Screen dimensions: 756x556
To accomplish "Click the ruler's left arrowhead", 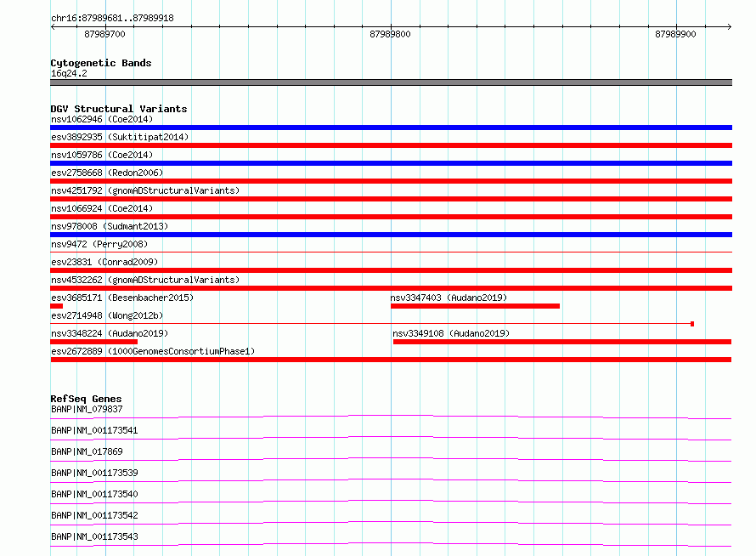I will pyautogui.click(x=53, y=26).
